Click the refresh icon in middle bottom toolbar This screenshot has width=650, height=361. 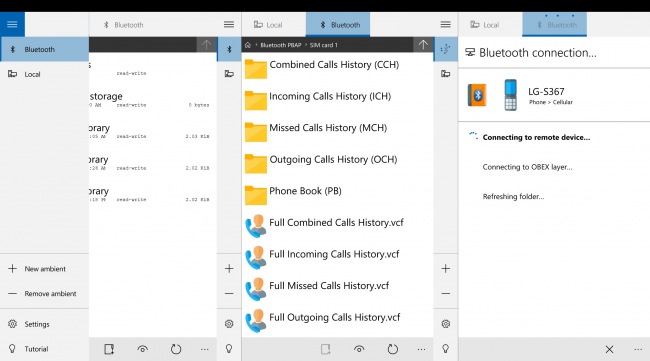click(392, 349)
